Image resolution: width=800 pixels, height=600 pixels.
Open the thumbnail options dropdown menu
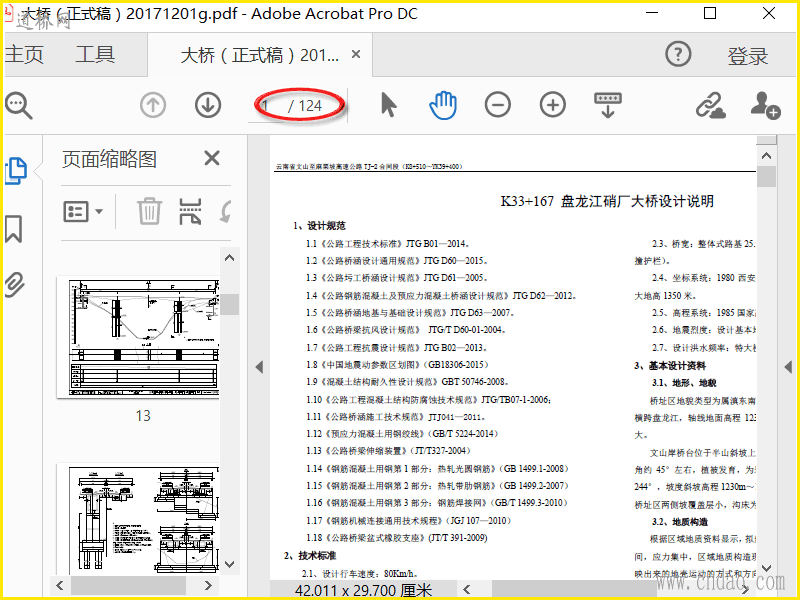click(x=83, y=211)
